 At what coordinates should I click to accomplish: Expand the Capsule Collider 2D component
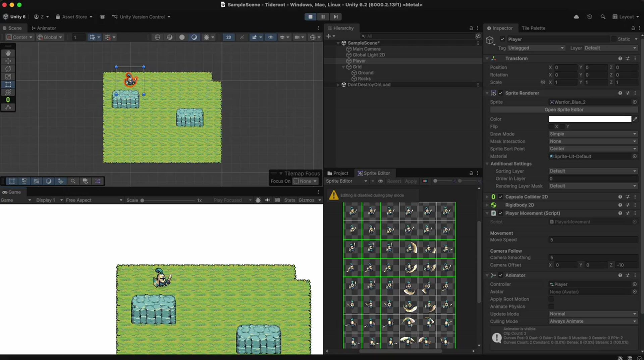click(x=487, y=197)
